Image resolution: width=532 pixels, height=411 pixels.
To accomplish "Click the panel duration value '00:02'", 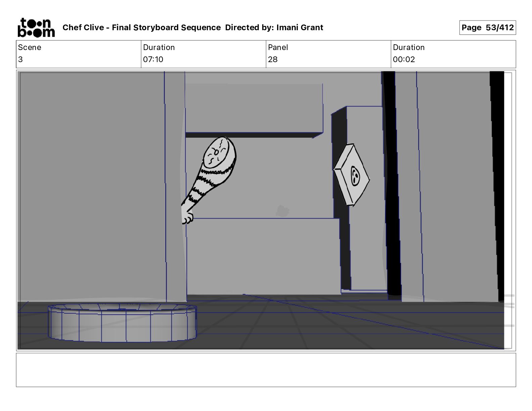I will point(404,59).
